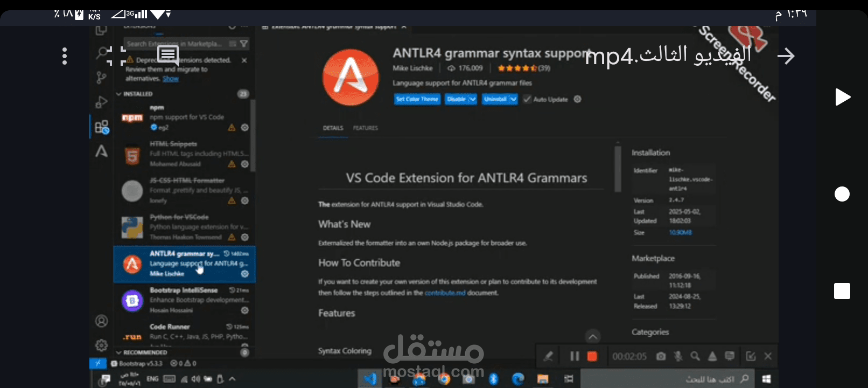Click the magnifier in recorder toolbar
Screen dimensions: 868x388
pos(695,356)
